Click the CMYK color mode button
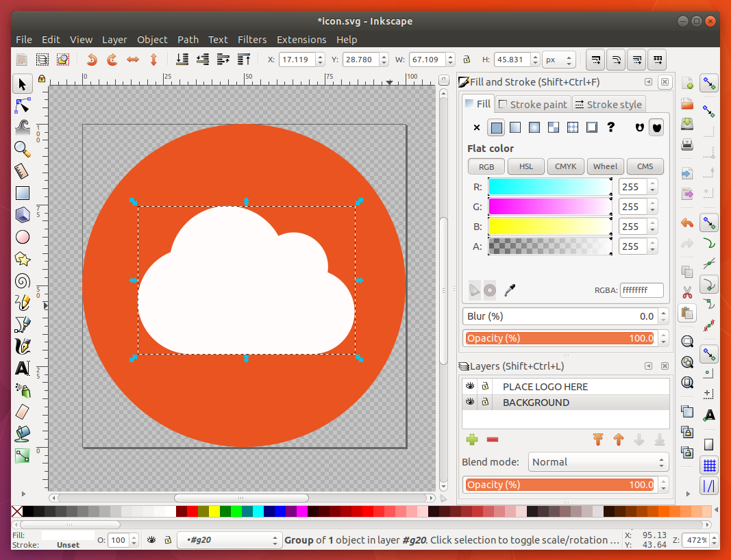Image resolution: width=731 pixels, height=560 pixels. coord(565,166)
